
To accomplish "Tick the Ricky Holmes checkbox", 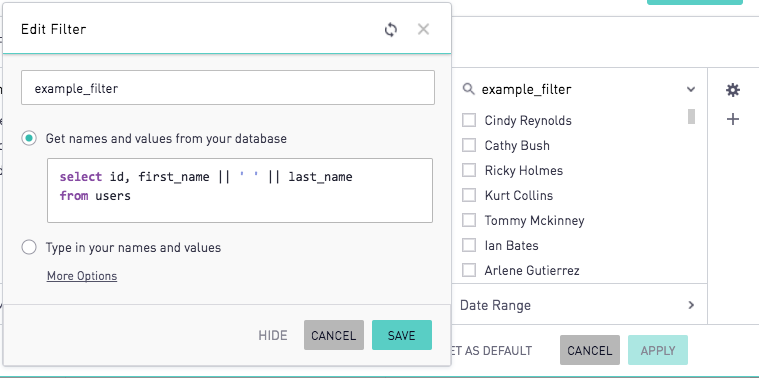I will 469,170.
